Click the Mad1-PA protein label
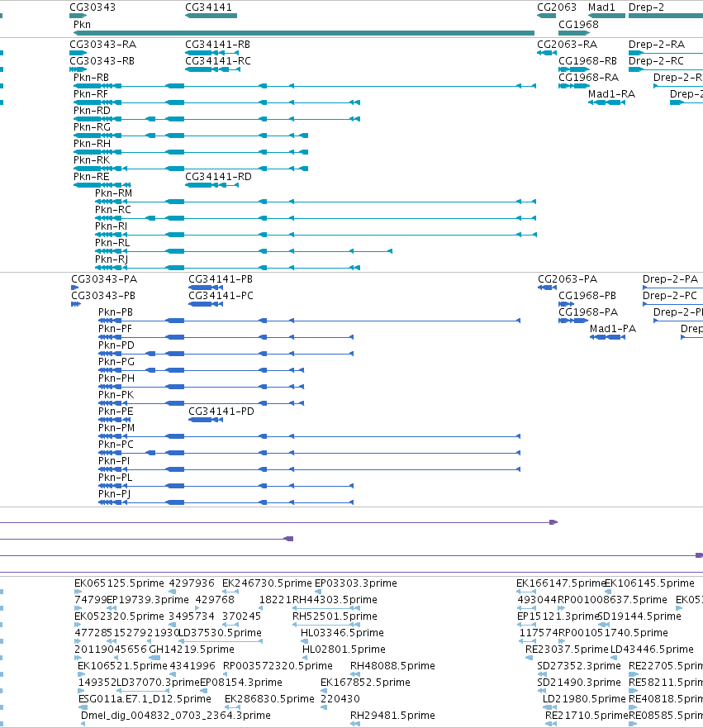Image resolution: width=703 pixels, height=728 pixels. point(613,329)
